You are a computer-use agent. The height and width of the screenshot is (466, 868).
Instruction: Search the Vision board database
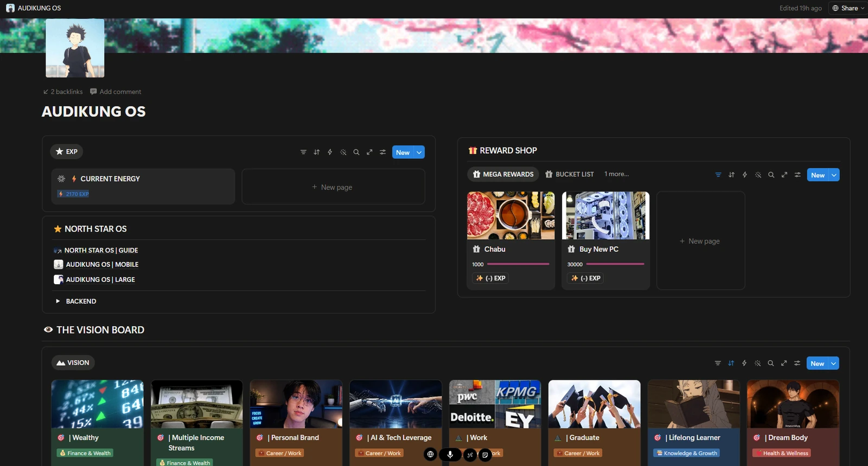(770, 363)
